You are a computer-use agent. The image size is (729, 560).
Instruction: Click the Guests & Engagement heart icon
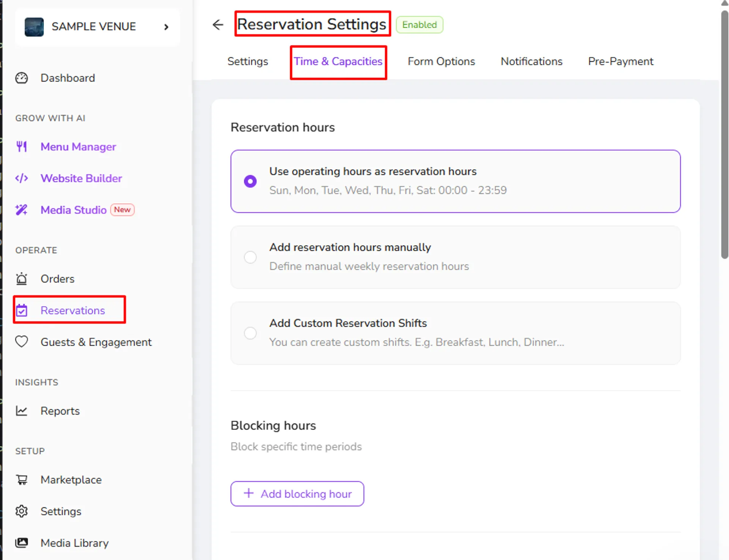[x=22, y=341]
